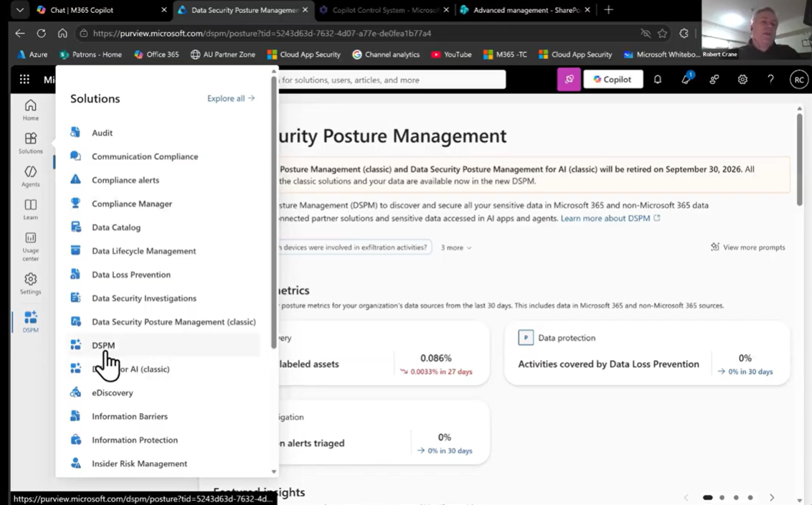Open the Compliance alerts warning icon
812x505 pixels.
(75, 180)
